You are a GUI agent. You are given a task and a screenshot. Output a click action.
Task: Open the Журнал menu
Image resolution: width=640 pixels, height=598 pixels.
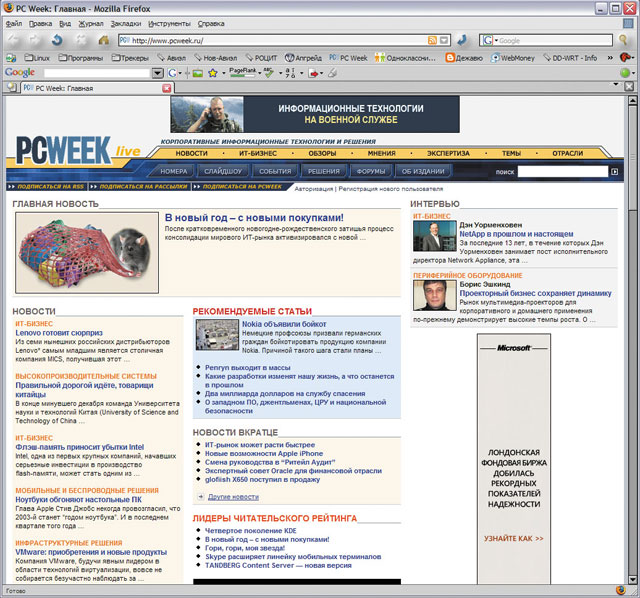[91, 24]
